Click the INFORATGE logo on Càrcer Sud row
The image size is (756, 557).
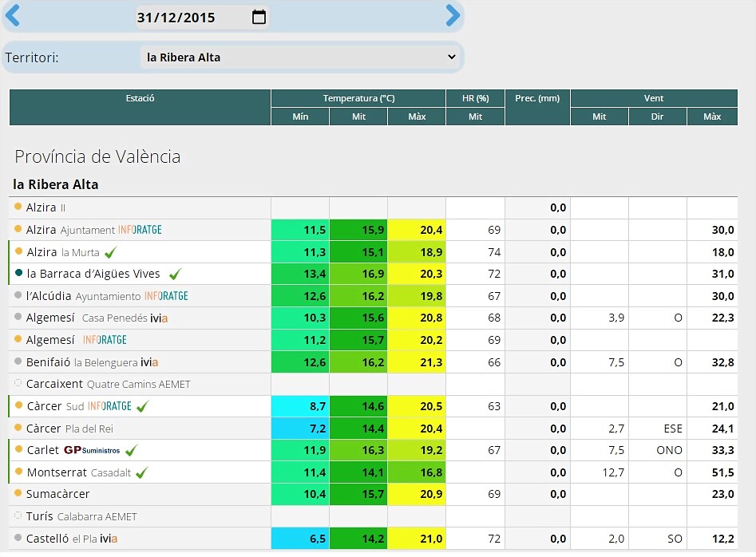tap(109, 406)
